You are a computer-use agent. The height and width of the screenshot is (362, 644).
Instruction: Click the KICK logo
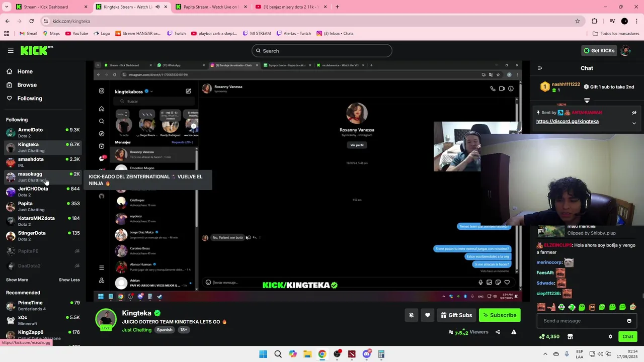click(x=36, y=50)
